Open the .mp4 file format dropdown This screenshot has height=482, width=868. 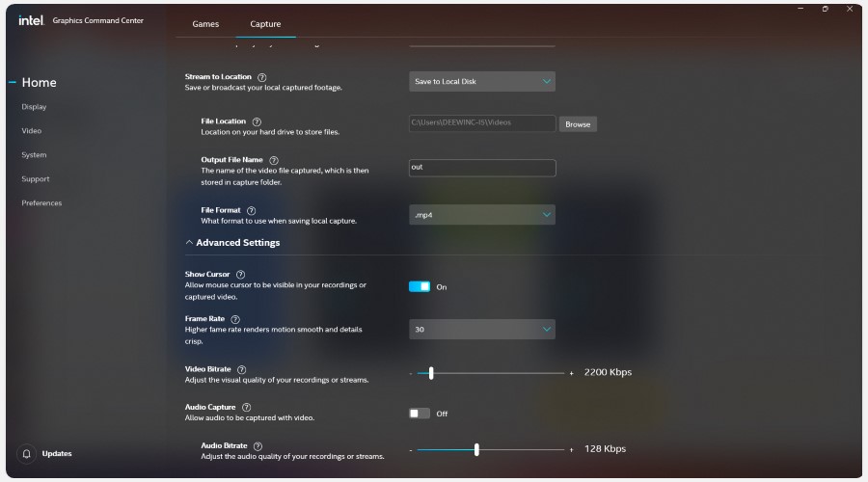tap(482, 215)
